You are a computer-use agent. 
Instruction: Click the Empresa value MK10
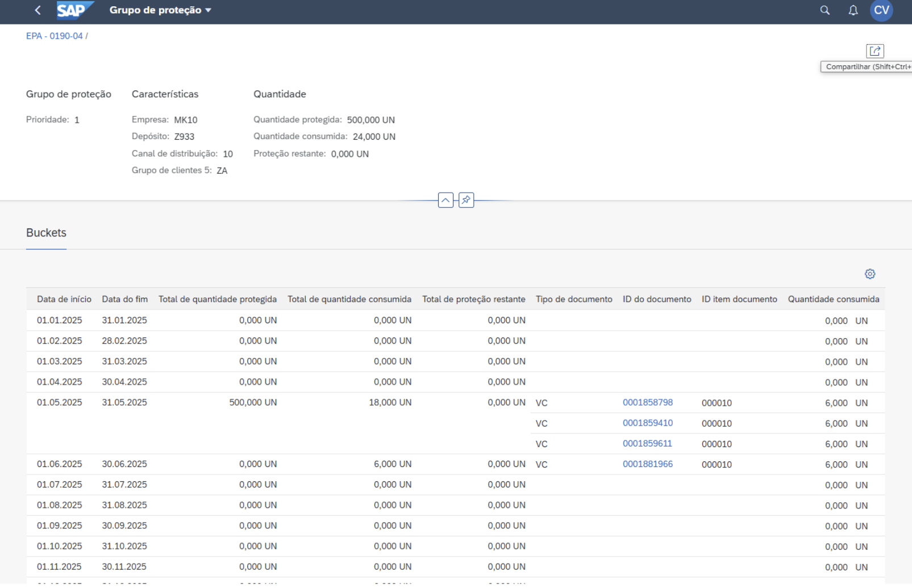(x=186, y=120)
